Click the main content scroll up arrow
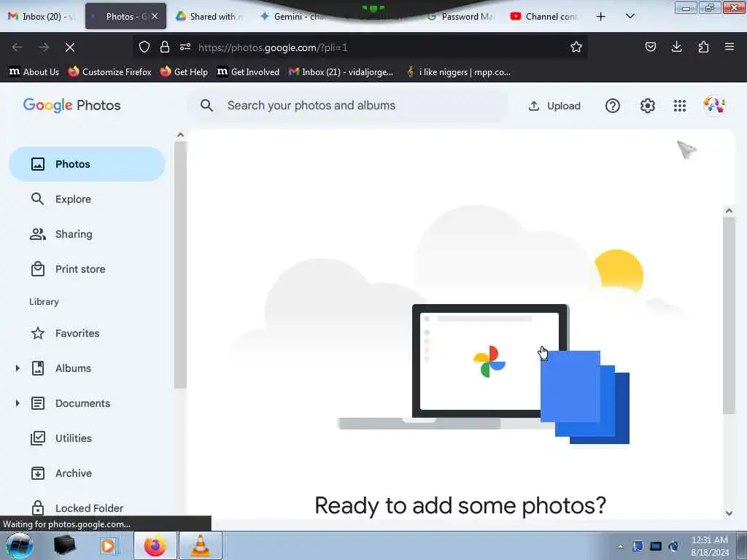Viewport: 747px width, 560px height. click(x=729, y=211)
